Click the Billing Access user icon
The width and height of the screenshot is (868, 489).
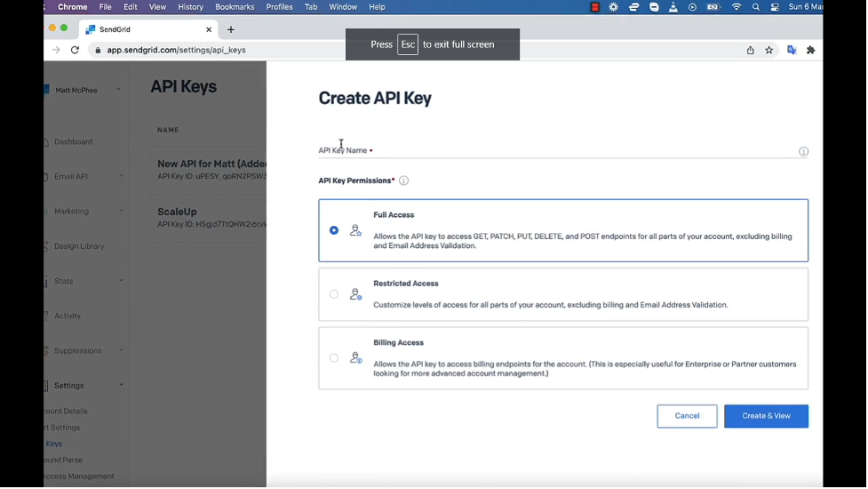coord(355,358)
